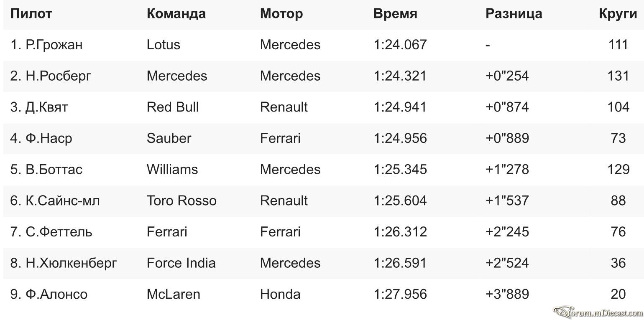Click the 1:24.067 fastest time

[400, 45]
